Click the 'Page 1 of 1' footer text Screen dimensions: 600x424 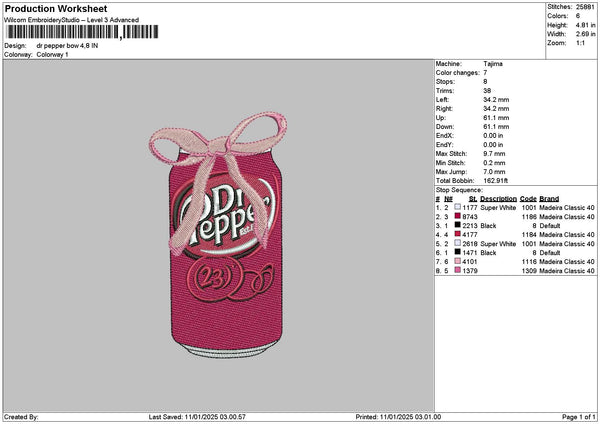[x=579, y=417]
